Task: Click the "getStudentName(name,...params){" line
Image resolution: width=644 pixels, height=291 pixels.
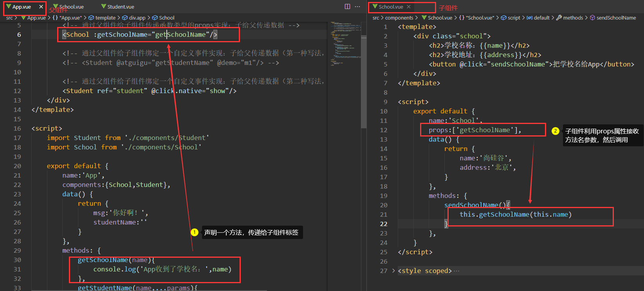Action: (x=138, y=288)
